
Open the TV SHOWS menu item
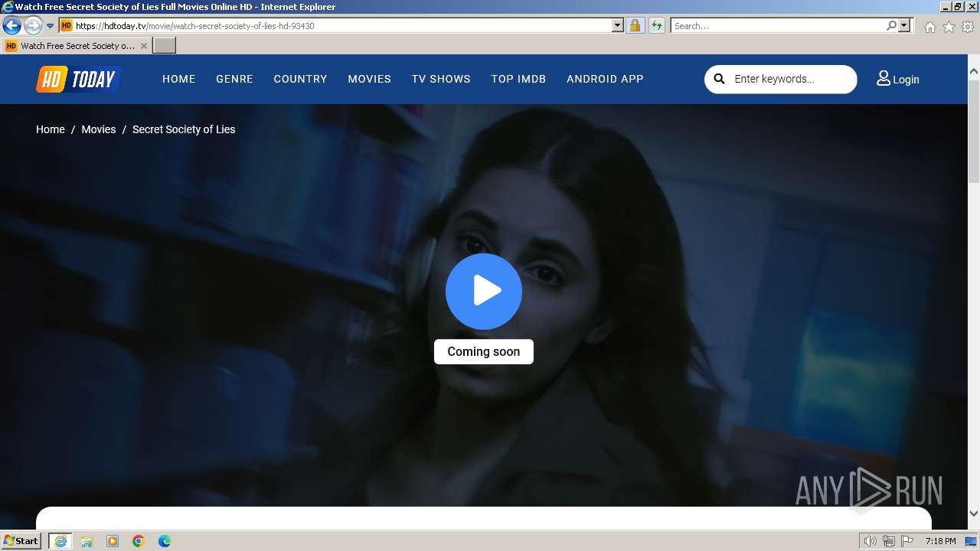pyautogui.click(x=441, y=79)
